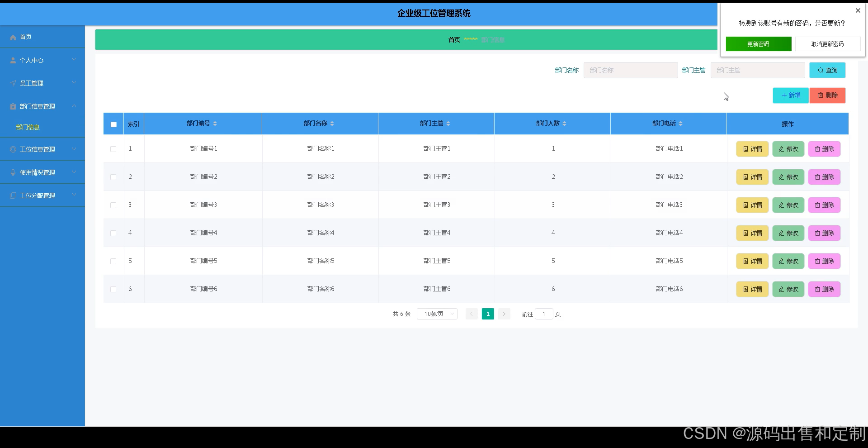Go to next page arrow in pagination
This screenshot has width=868, height=448.
pyautogui.click(x=504, y=314)
